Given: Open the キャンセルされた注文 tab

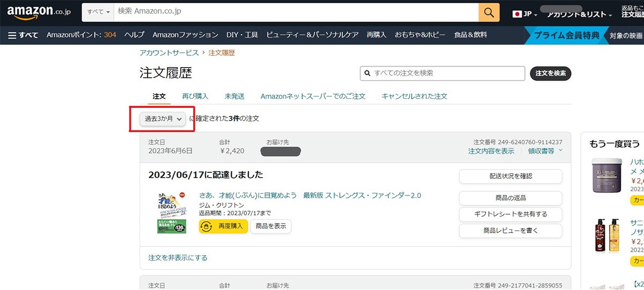Looking at the screenshot, I should [414, 96].
